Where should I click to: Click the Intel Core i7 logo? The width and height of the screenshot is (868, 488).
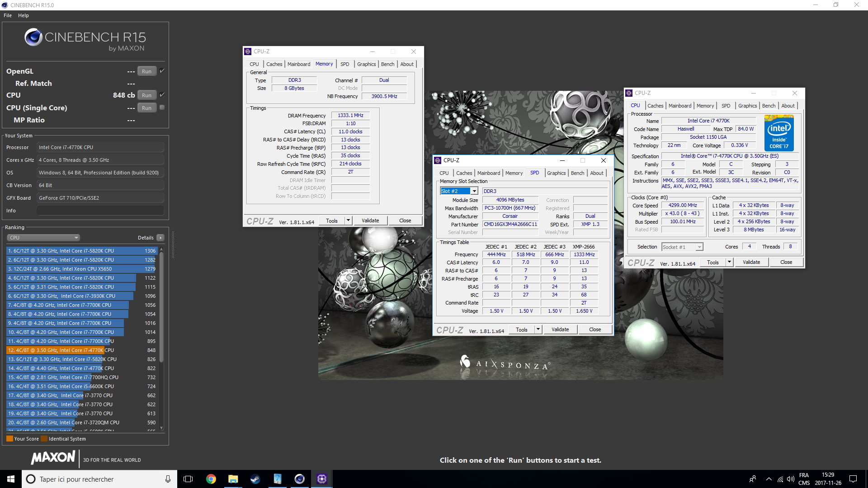[x=779, y=133]
